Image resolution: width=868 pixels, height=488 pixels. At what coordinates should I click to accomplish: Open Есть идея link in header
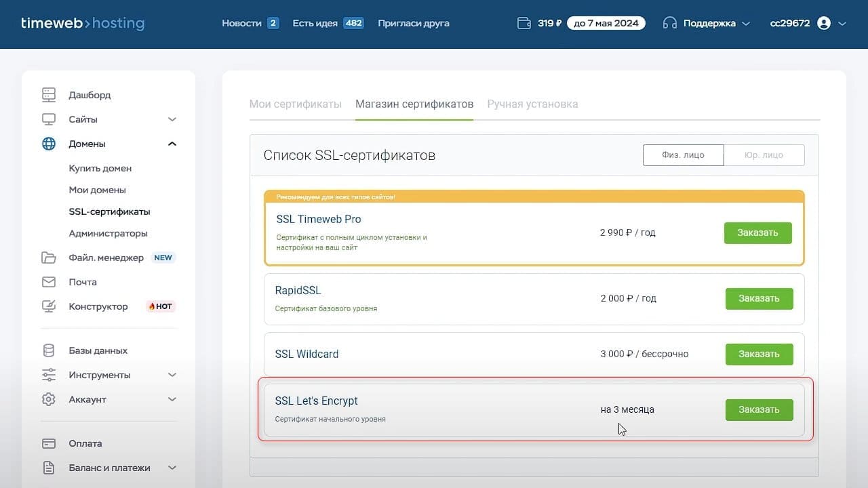315,23
